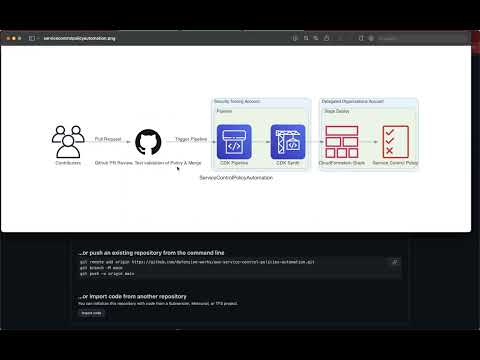The image size is (480, 360).
Task: Click the 'Trigger Pipeline' arrow label
Action: pyautogui.click(x=191, y=139)
